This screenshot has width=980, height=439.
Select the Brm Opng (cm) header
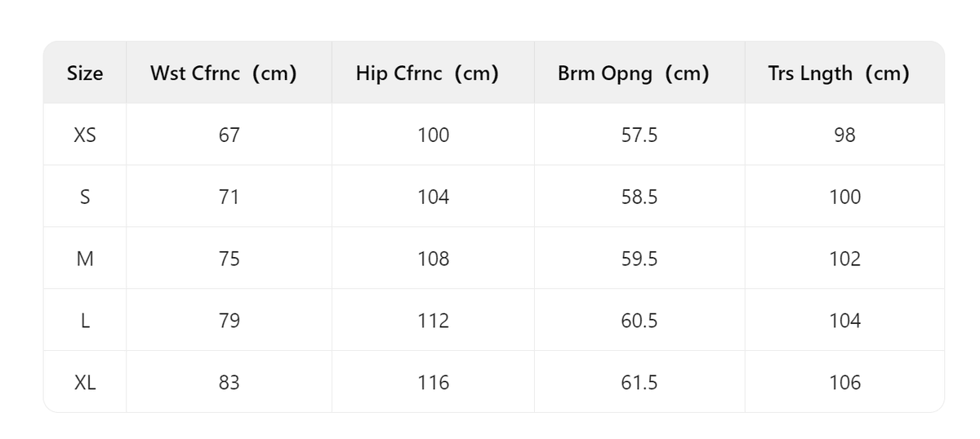[x=633, y=73]
